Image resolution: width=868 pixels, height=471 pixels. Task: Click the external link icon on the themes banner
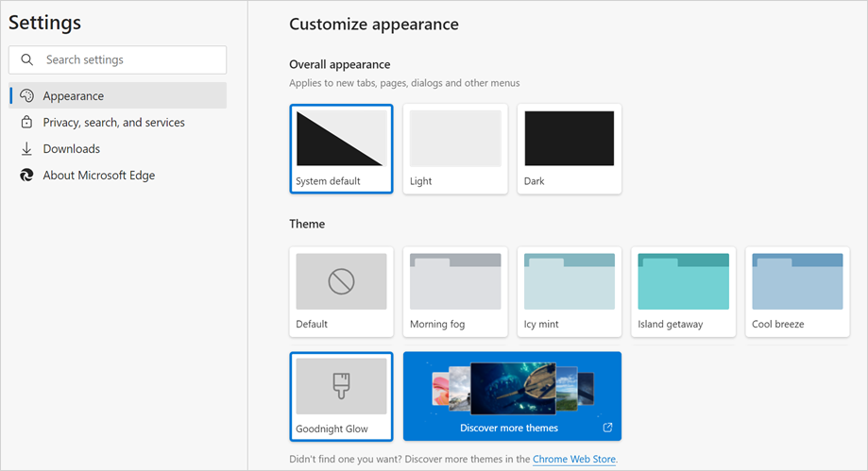[x=607, y=428]
